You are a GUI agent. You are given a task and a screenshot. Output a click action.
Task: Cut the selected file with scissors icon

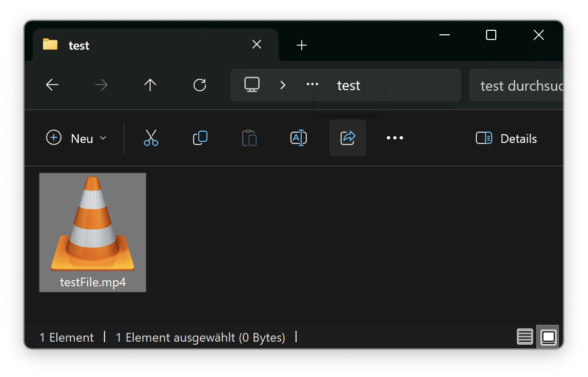151,138
